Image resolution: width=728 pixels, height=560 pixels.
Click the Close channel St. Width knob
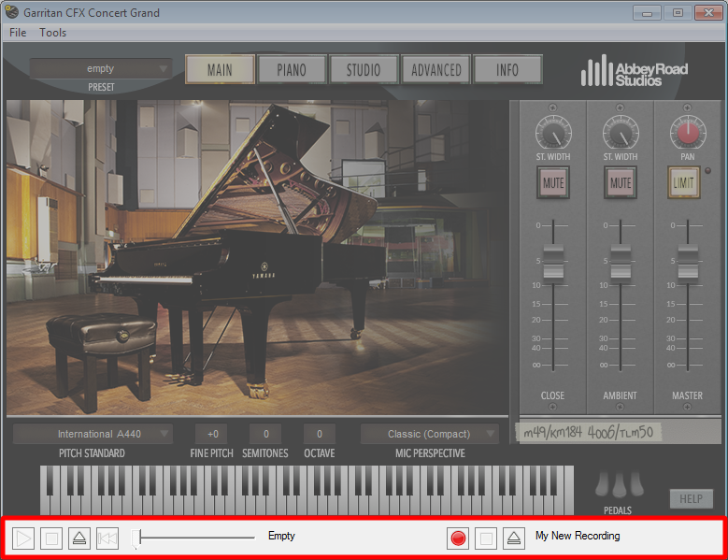(553, 133)
